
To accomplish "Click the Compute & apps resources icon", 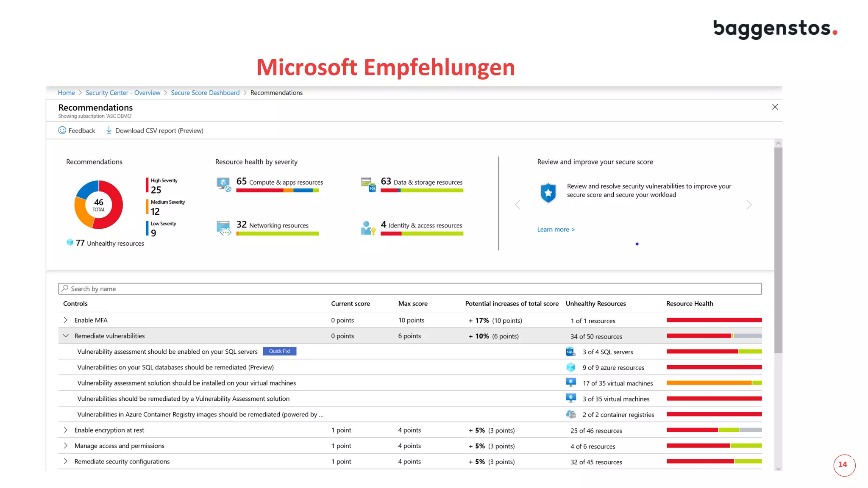I will click(224, 185).
